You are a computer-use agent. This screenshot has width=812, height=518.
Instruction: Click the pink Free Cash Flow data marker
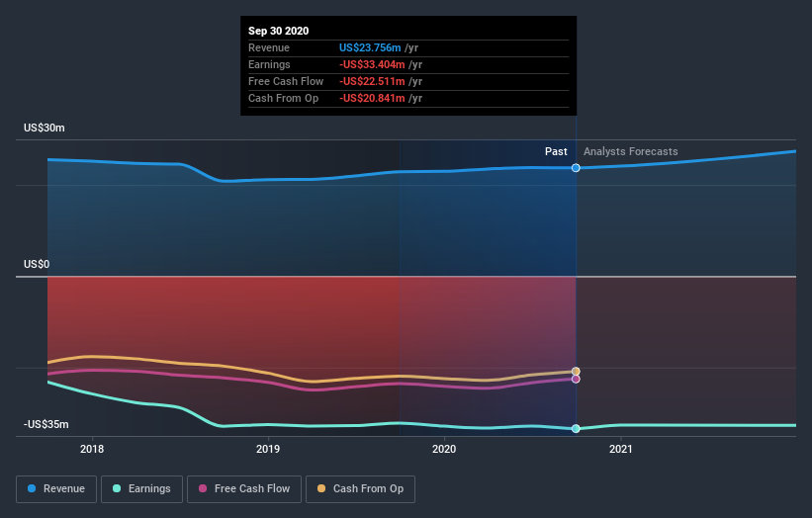click(x=576, y=380)
